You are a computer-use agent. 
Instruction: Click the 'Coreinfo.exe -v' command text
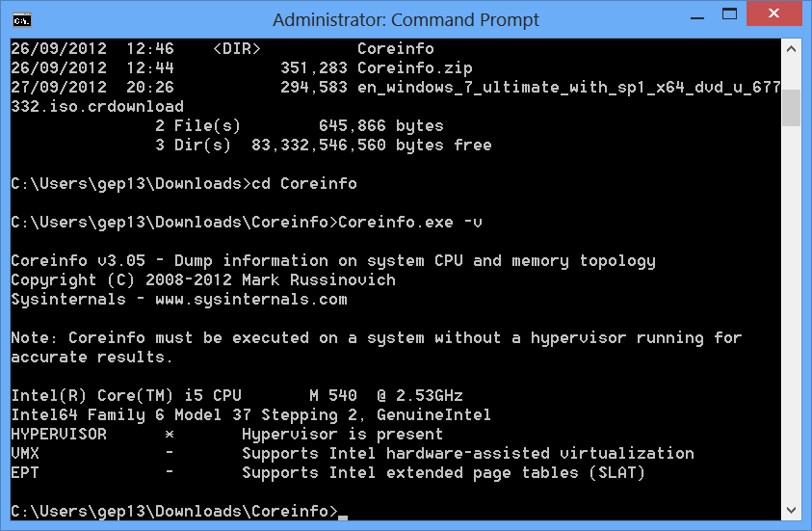pyautogui.click(x=409, y=223)
